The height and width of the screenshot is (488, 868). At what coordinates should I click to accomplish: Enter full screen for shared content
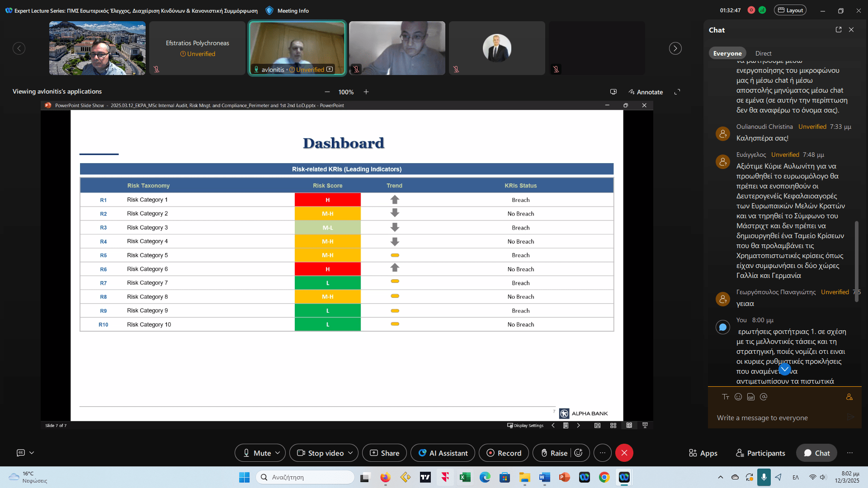[x=677, y=92]
